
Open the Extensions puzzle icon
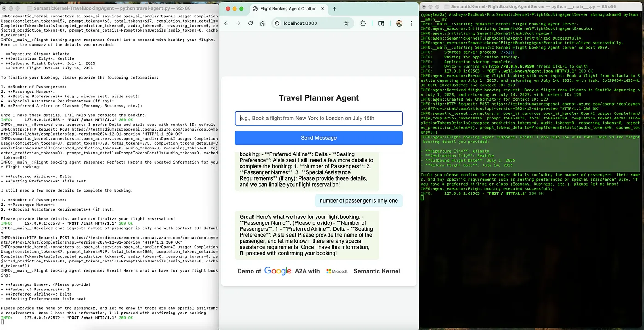coord(363,23)
